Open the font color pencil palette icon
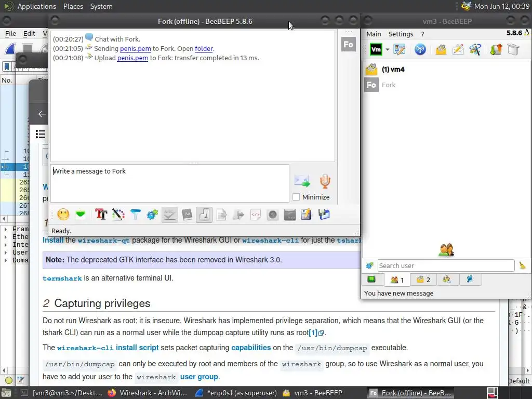 (118, 215)
